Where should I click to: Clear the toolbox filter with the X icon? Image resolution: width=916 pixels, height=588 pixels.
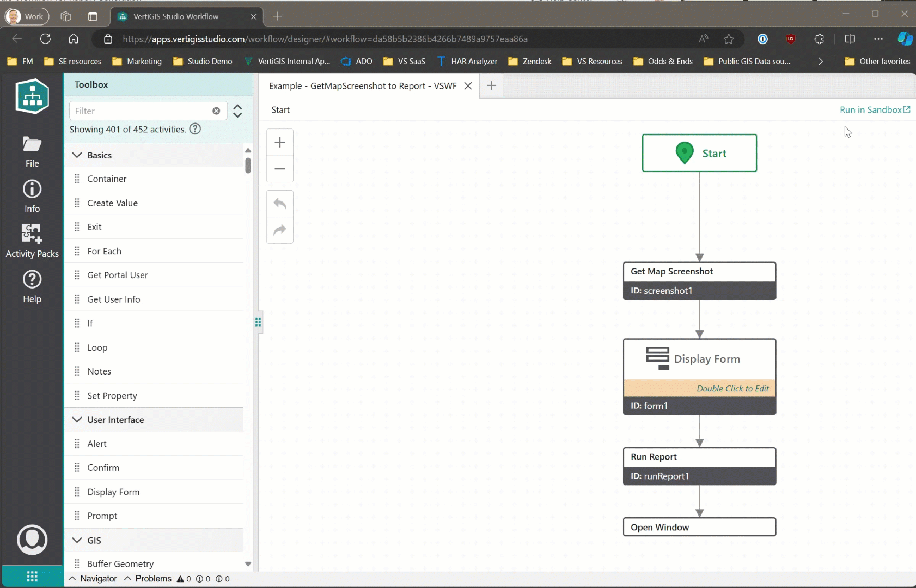click(x=217, y=111)
